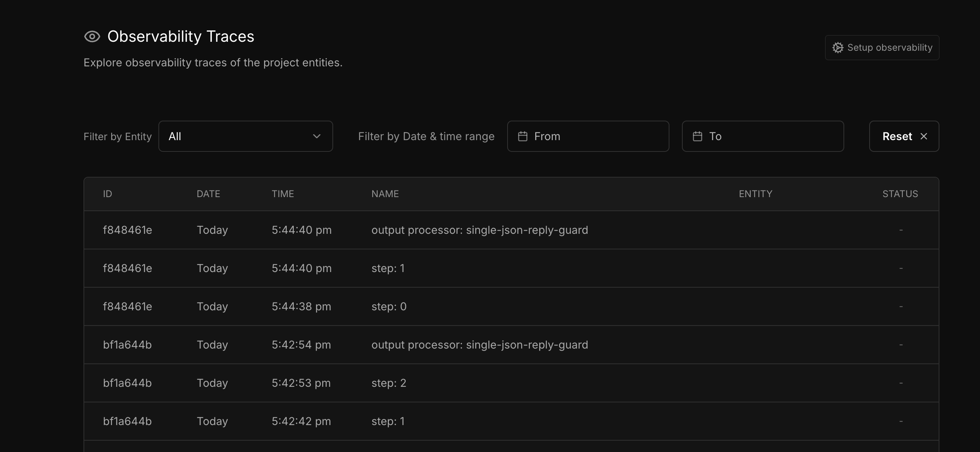Select the step: 1 trace at 5:42:42 pm
This screenshot has width=980, height=452.
click(x=388, y=421)
